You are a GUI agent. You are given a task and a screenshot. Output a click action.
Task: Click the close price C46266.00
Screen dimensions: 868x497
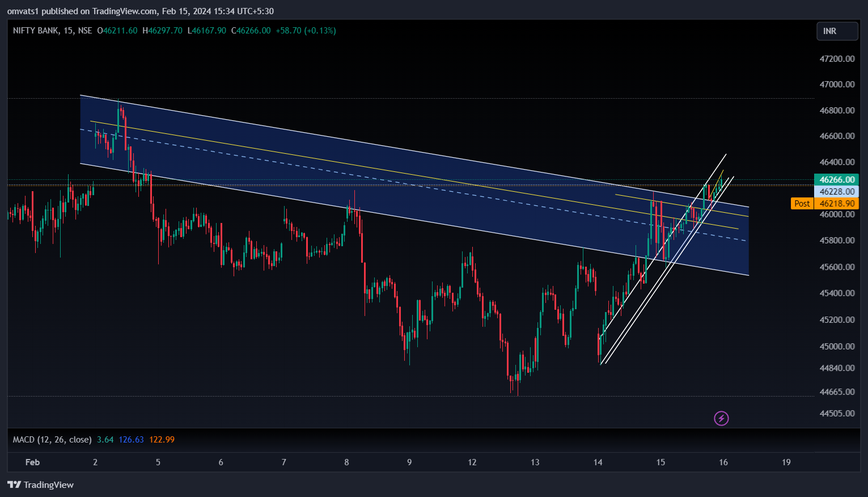point(251,31)
